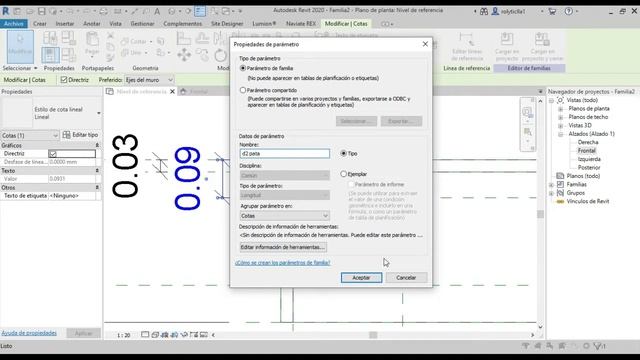Image resolution: width=640 pixels, height=360 pixels.
Task: Click the visual style icon in view control bar
Action: pos(155,335)
